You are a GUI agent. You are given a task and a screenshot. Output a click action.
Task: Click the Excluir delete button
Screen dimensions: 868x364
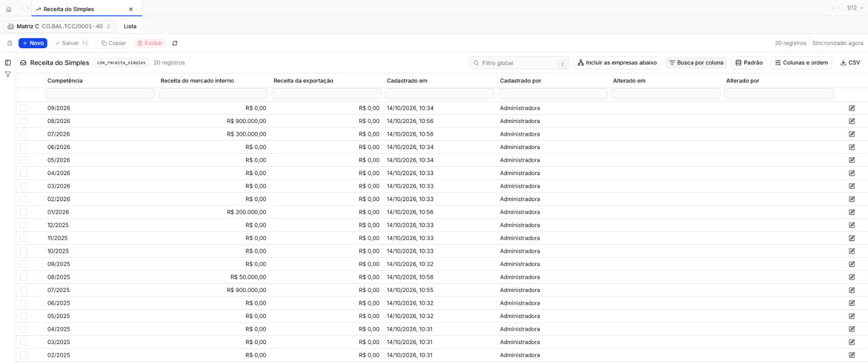[x=150, y=43]
